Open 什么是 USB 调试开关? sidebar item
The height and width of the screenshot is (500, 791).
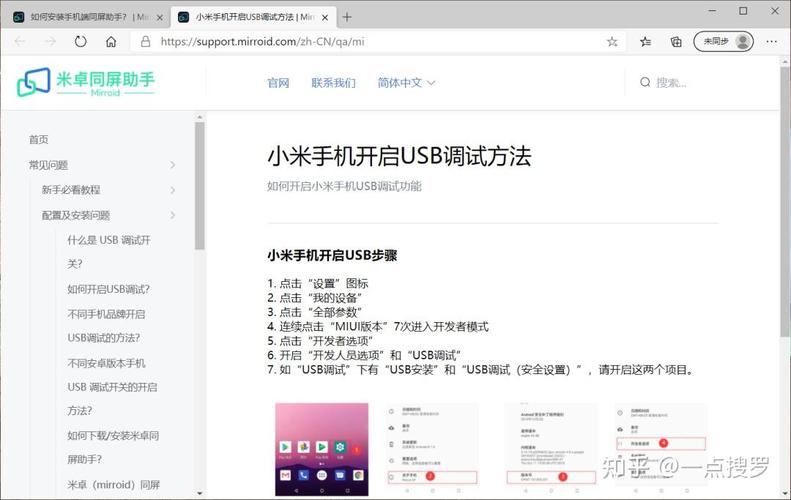point(109,252)
